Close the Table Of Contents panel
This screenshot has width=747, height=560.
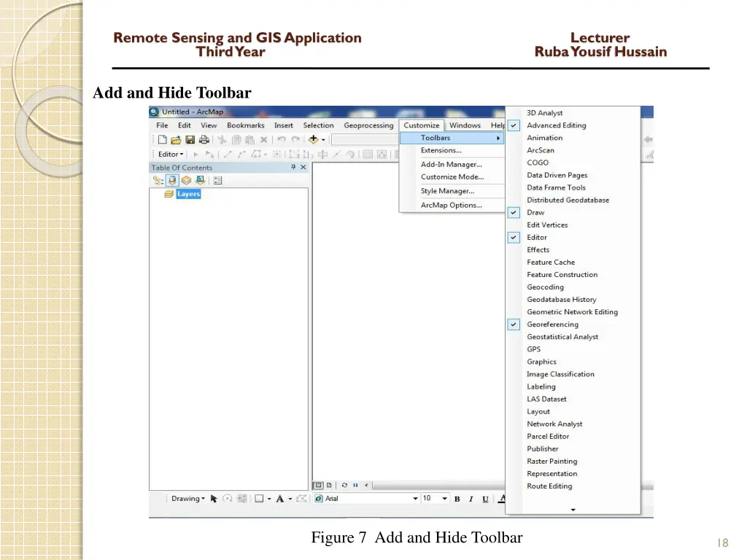[303, 167]
